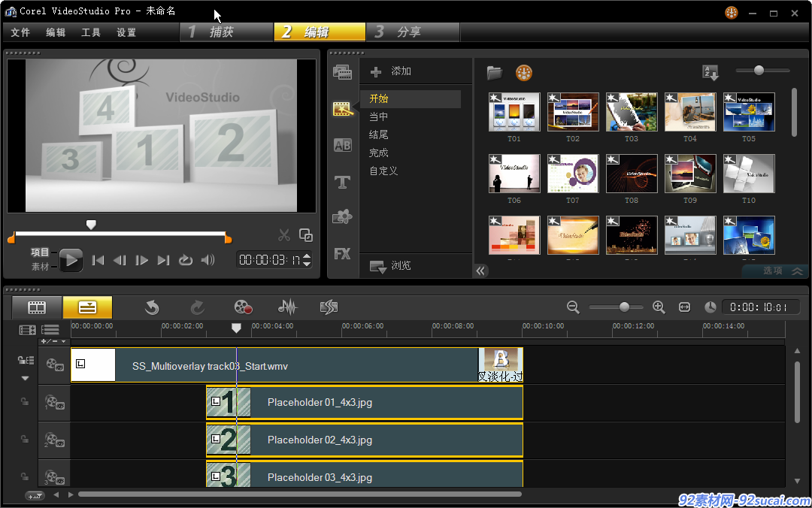Open the Corel Guide icon in title bar
Image resolution: width=812 pixels, height=508 pixels.
coord(732,13)
